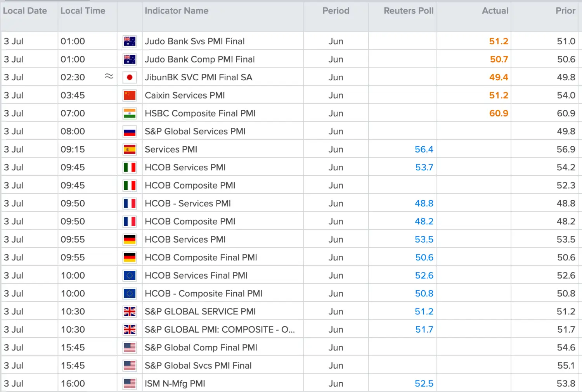
Task: Open HCOB Composite Final PMI indicator
Action: click(201, 258)
